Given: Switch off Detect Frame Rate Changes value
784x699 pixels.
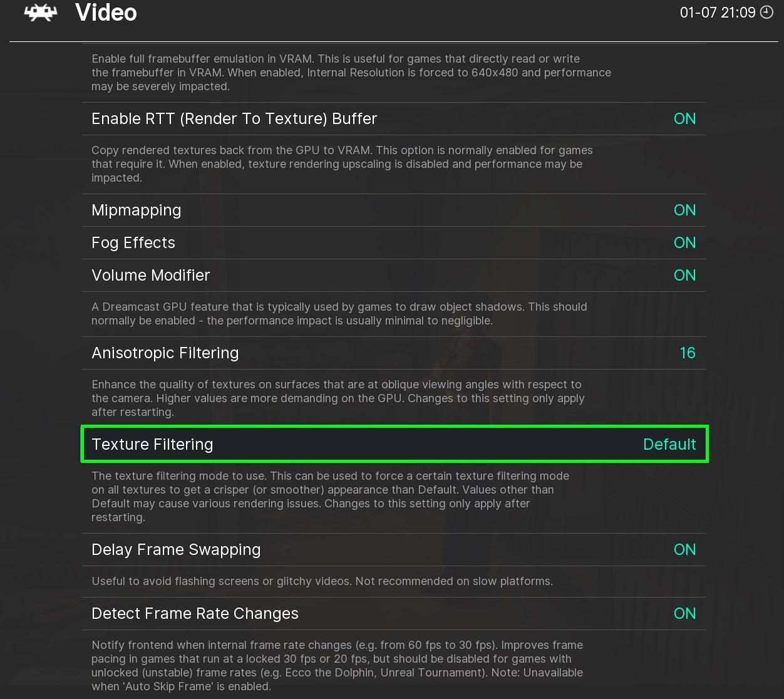Looking at the screenshot, I should (x=684, y=614).
